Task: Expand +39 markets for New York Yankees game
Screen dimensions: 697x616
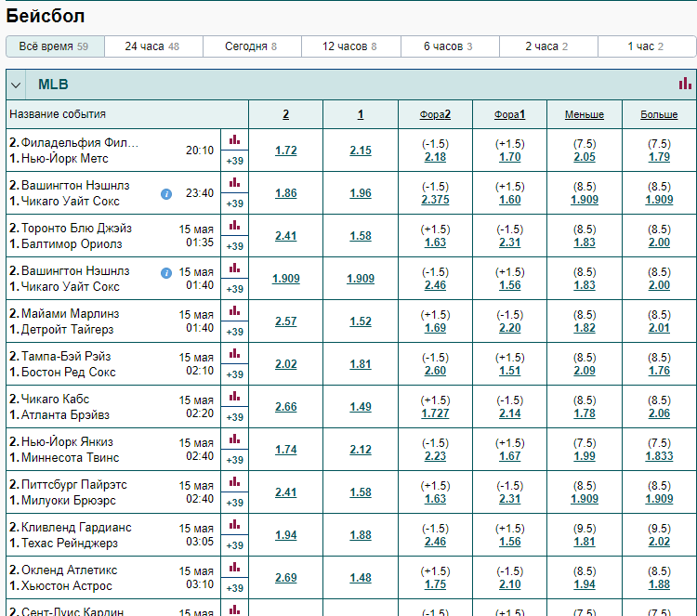Action: pyautogui.click(x=235, y=460)
